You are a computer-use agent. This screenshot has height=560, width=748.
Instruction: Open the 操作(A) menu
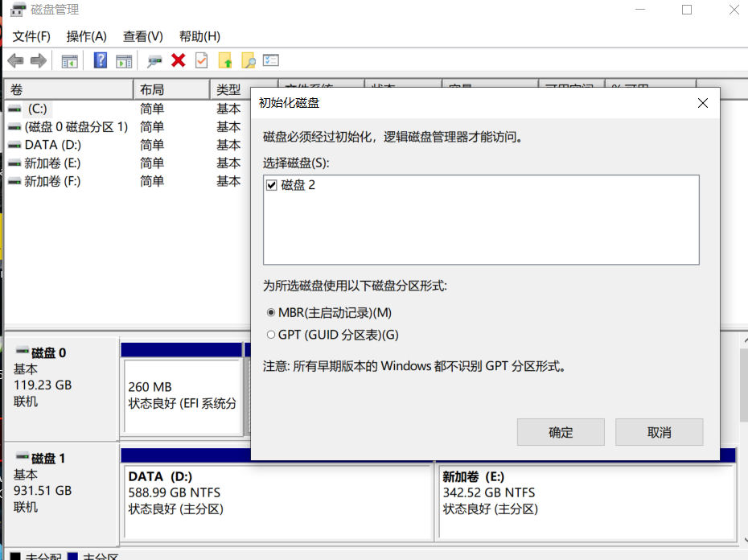click(x=86, y=36)
